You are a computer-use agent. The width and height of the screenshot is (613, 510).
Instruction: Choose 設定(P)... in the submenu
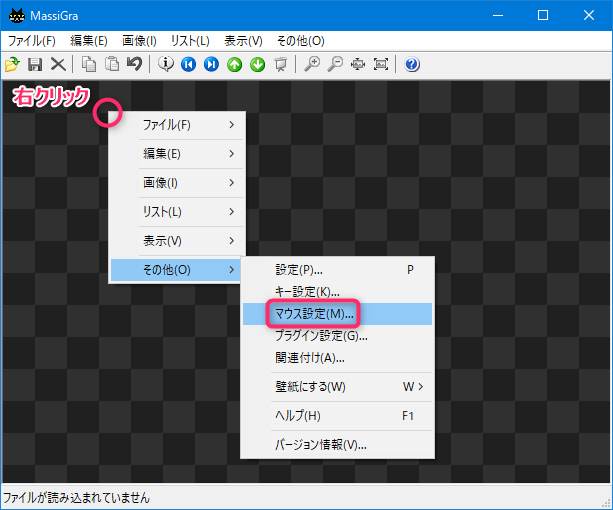click(x=337, y=270)
